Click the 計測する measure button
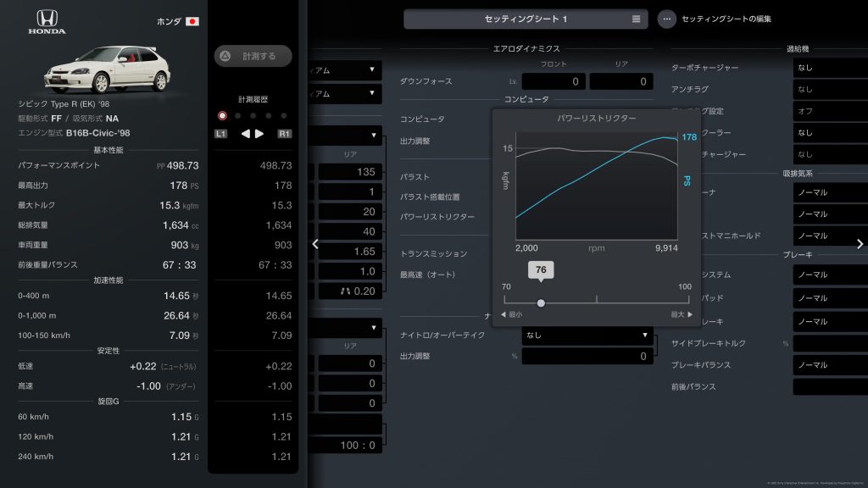Viewport: 868px width, 488px height. click(x=253, y=56)
